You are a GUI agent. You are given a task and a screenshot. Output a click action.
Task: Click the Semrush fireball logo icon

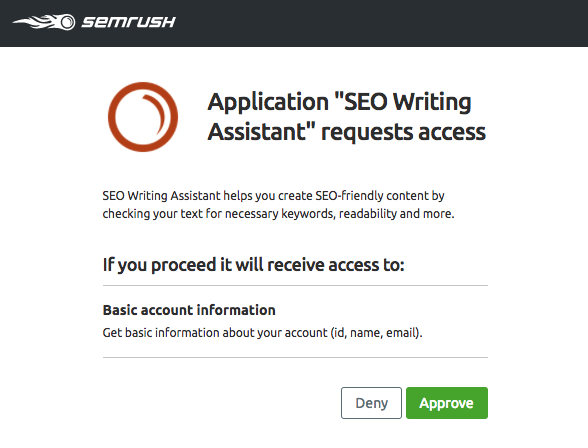[44, 22]
